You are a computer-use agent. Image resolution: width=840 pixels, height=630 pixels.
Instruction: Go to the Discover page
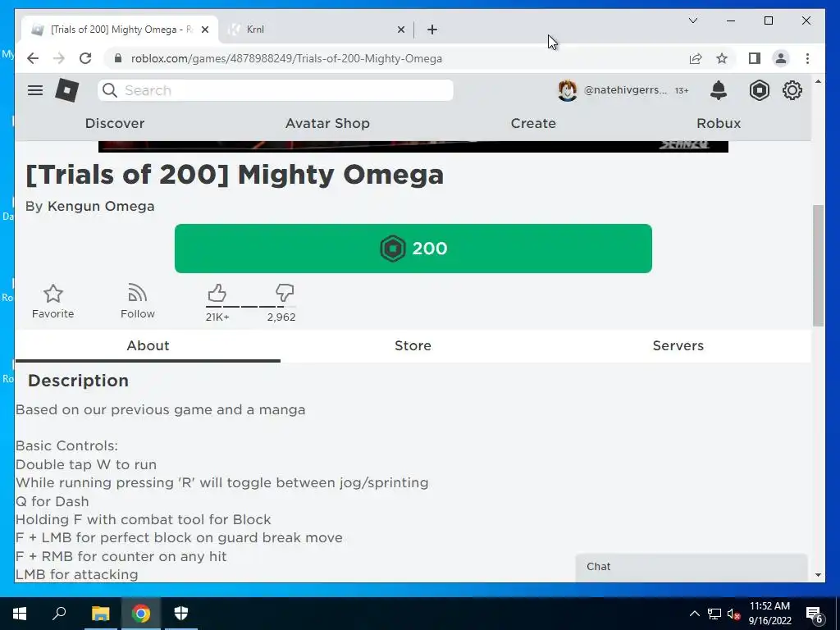click(115, 123)
